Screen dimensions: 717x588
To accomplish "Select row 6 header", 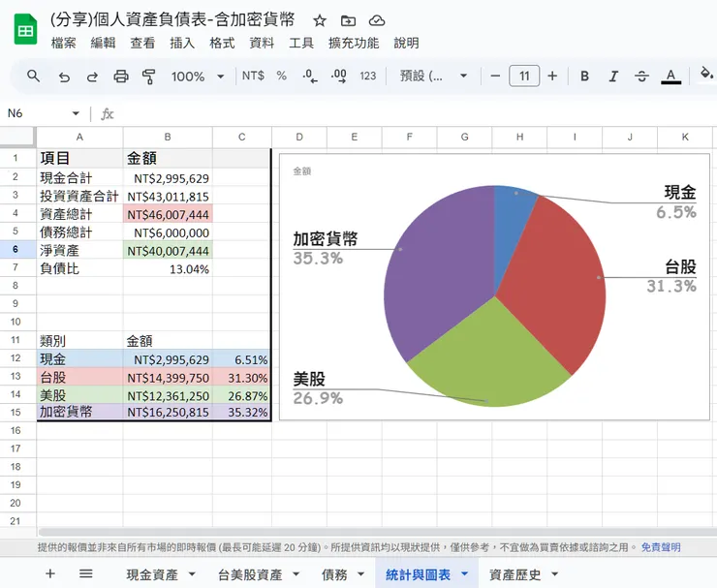I will [x=16, y=250].
